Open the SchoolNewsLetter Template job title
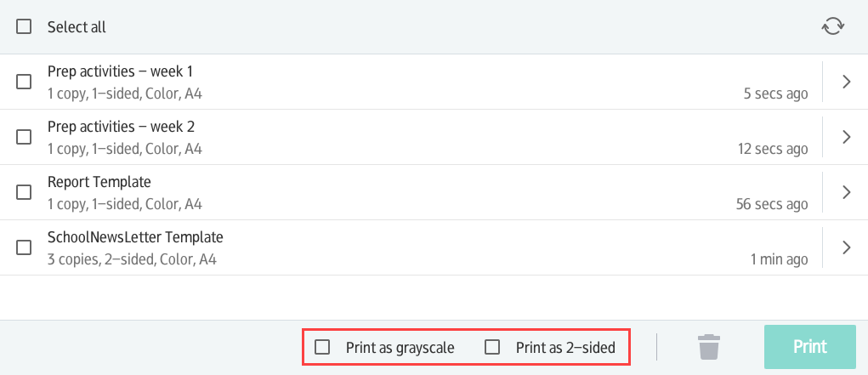This screenshot has width=868, height=375. tap(135, 237)
